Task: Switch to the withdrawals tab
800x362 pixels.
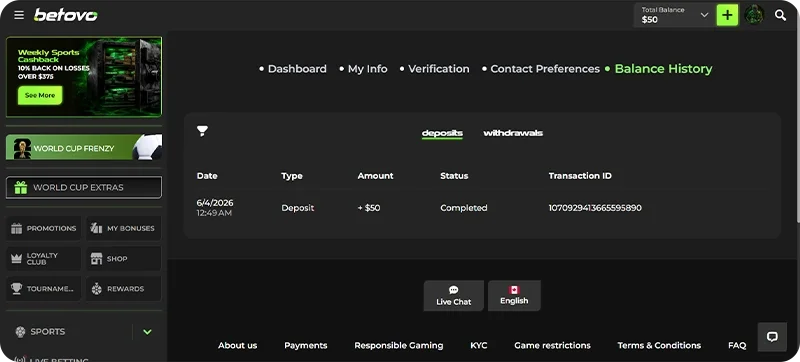Action: click(513, 133)
